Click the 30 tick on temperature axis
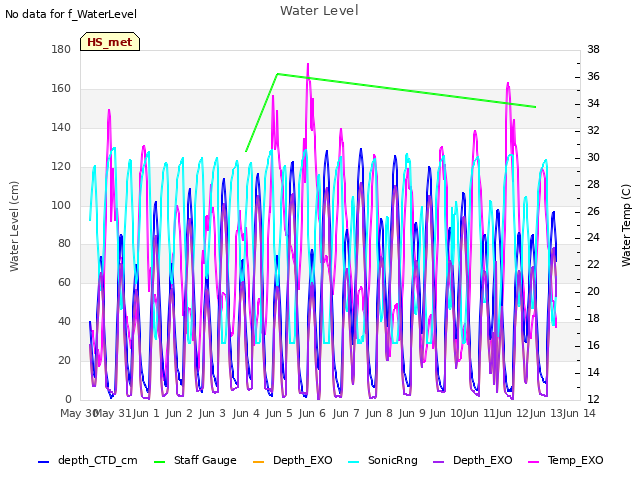This screenshot has width=640, height=480. point(593,157)
